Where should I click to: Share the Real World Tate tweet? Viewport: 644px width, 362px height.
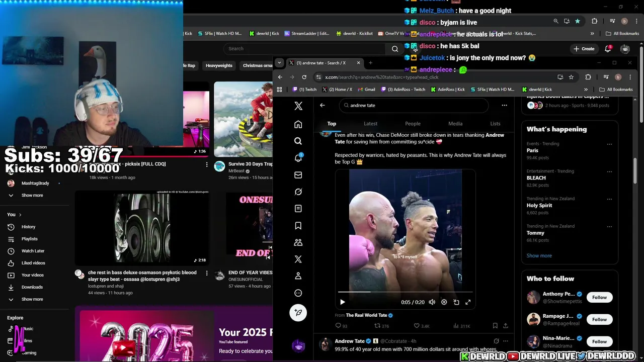tap(506, 326)
